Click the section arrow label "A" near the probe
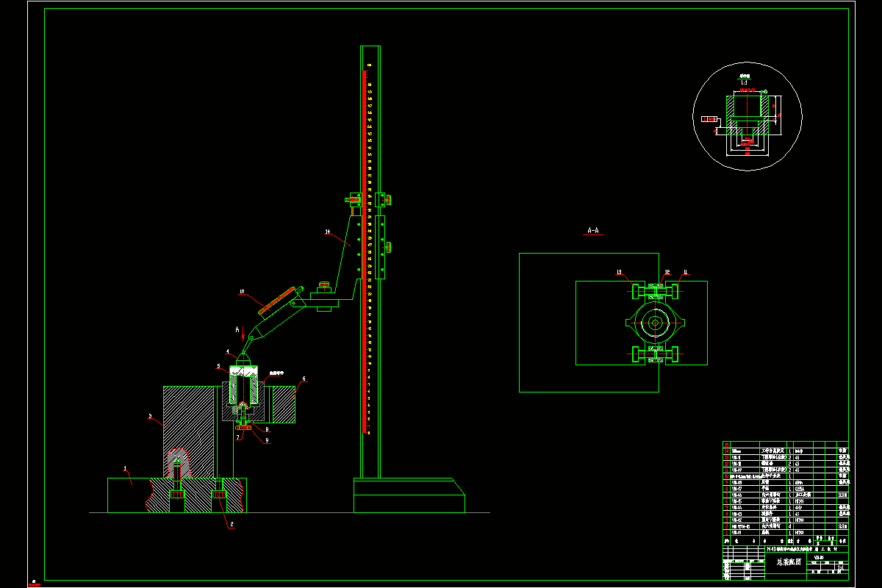This screenshot has height=588, width=882. (237, 329)
